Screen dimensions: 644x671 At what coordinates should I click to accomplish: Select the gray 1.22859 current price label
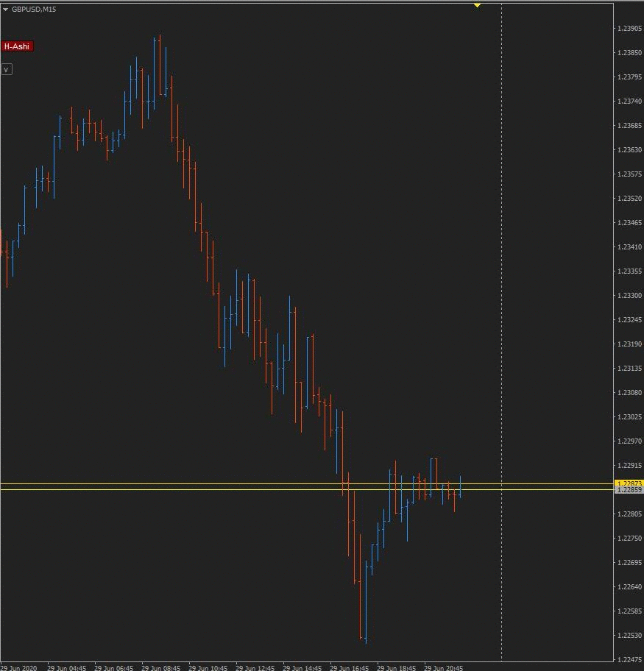pos(629,490)
